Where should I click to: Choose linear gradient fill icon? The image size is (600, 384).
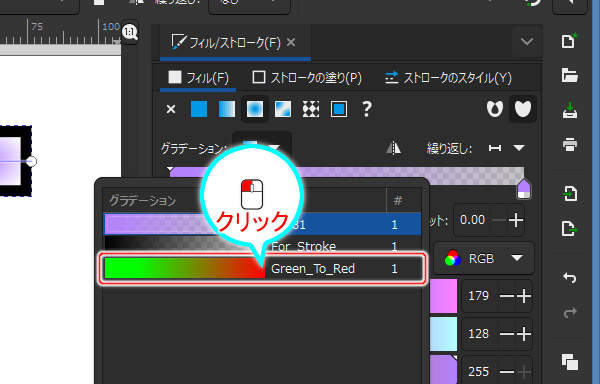227,109
